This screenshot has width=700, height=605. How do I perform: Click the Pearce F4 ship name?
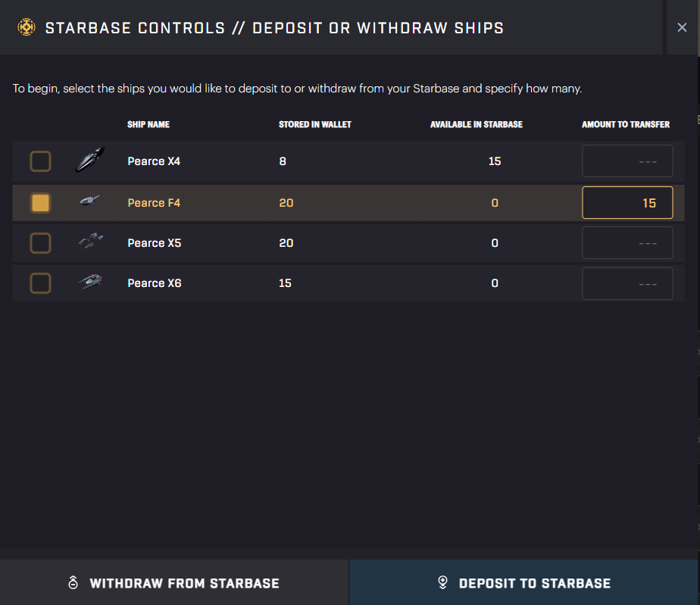(x=154, y=203)
